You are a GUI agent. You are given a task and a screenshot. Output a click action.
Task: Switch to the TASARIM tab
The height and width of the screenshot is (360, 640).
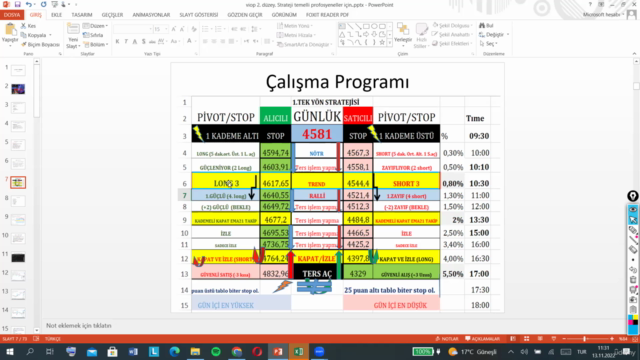click(x=82, y=15)
